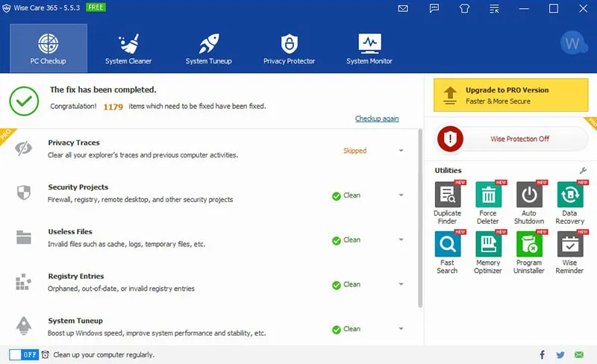This screenshot has height=364, width=597.
Task: Toggle the regular cleanup OFF switch
Action: (x=23, y=355)
